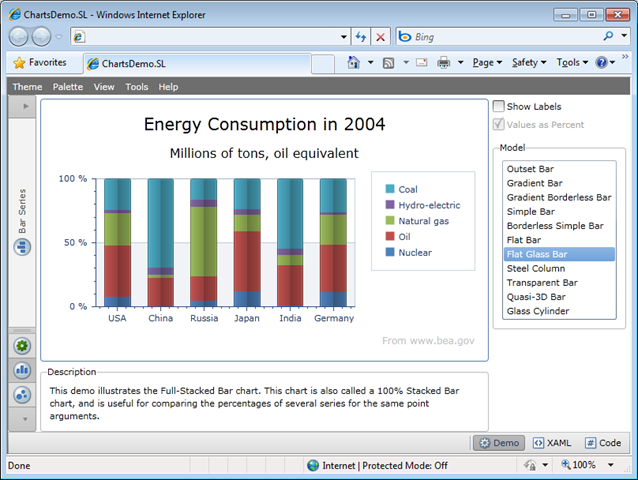Click the Internet zone globe icon
Viewport: 638px width, 480px height.
coord(313,465)
